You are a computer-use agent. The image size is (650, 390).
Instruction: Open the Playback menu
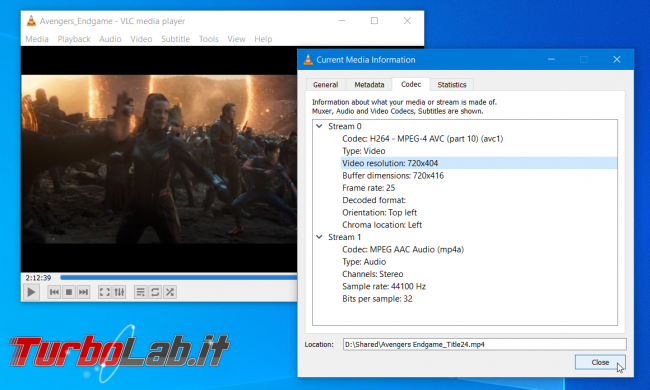click(x=74, y=39)
